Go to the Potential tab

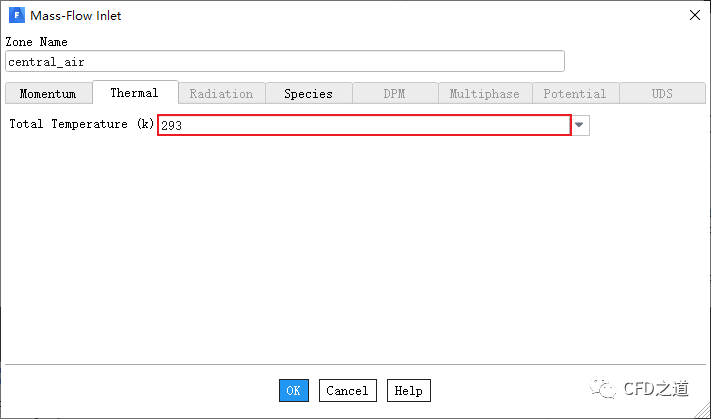[x=574, y=93]
